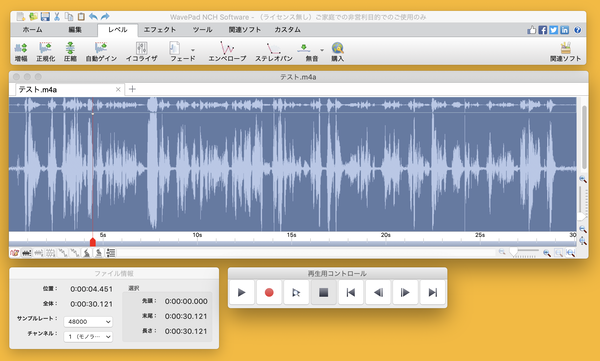Click the list-view icon in bottom toolbar
600x361 pixels.
tap(111, 253)
